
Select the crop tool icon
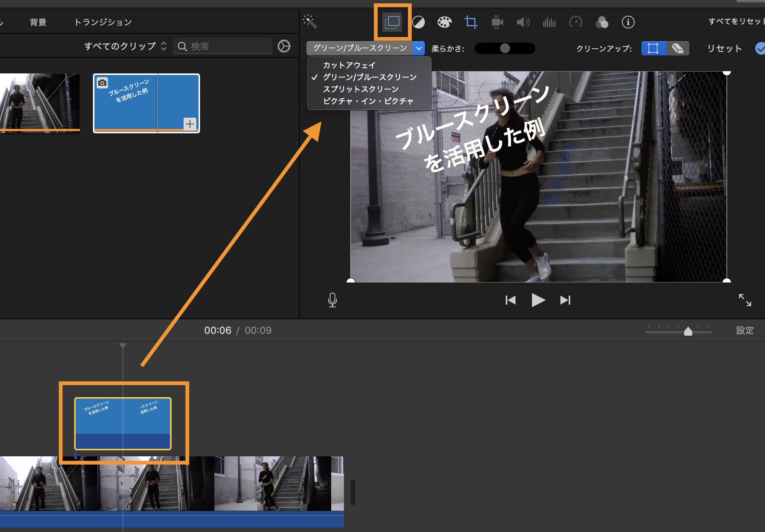[x=471, y=22]
